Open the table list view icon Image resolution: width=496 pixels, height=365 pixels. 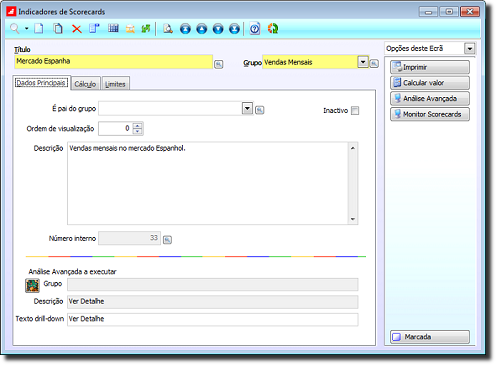click(x=113, y=29)
